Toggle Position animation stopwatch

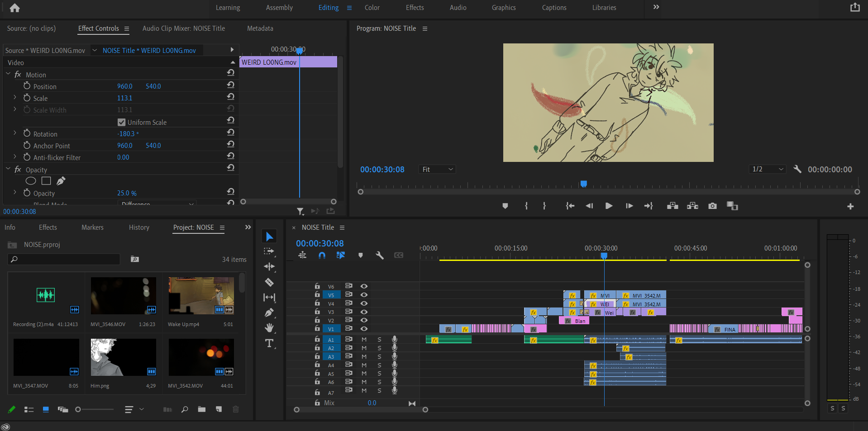[27, 86]
